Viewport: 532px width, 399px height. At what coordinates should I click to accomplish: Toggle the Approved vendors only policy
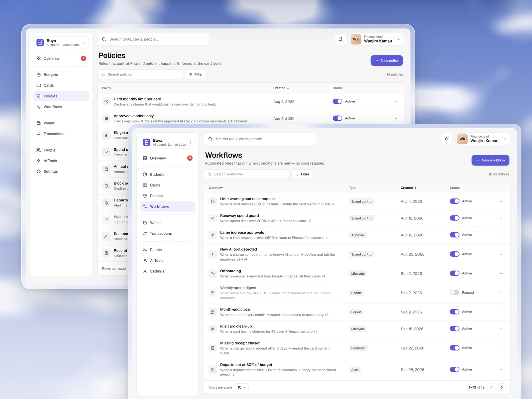click(x=337, y=118)
